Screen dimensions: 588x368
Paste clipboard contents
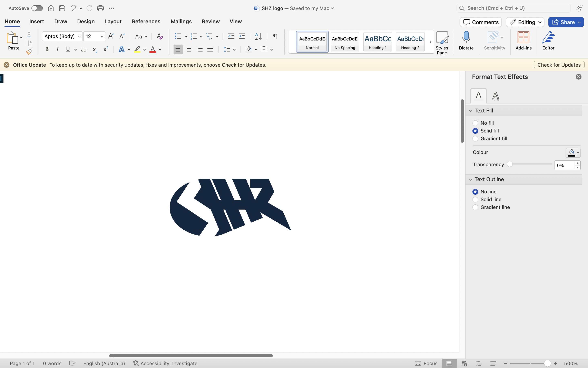coord(12,41)
